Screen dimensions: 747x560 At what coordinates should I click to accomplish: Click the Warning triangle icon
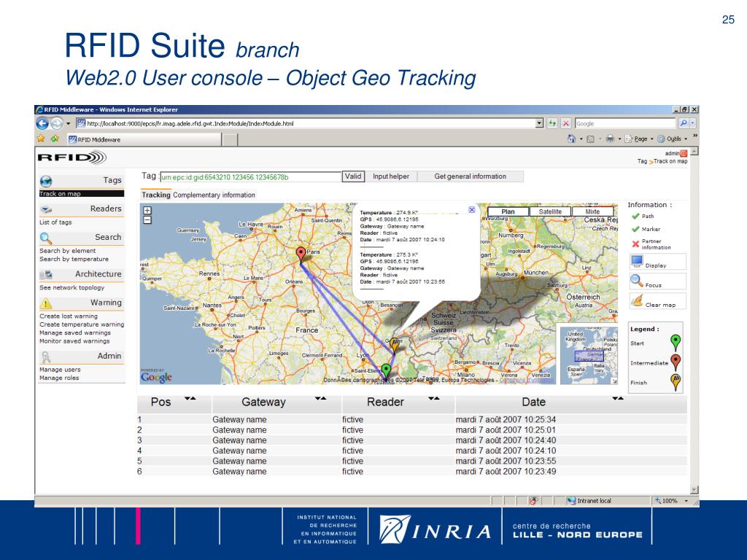(46, 303)
